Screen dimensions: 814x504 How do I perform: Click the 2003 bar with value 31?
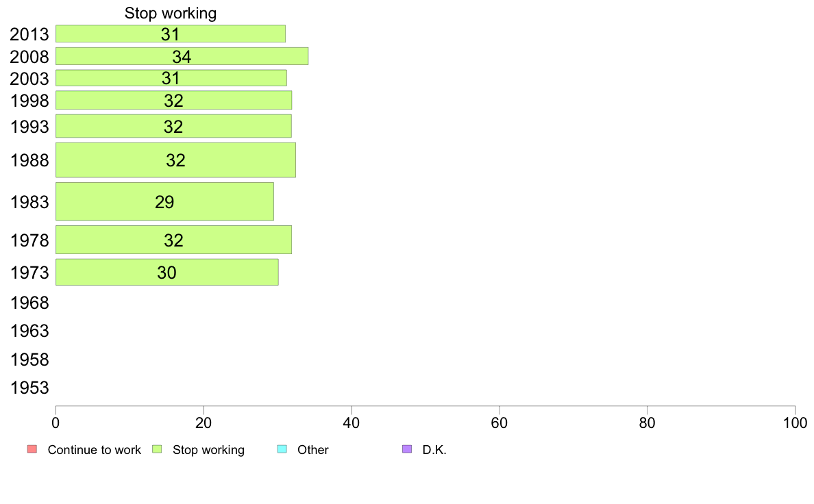point(171,78)
